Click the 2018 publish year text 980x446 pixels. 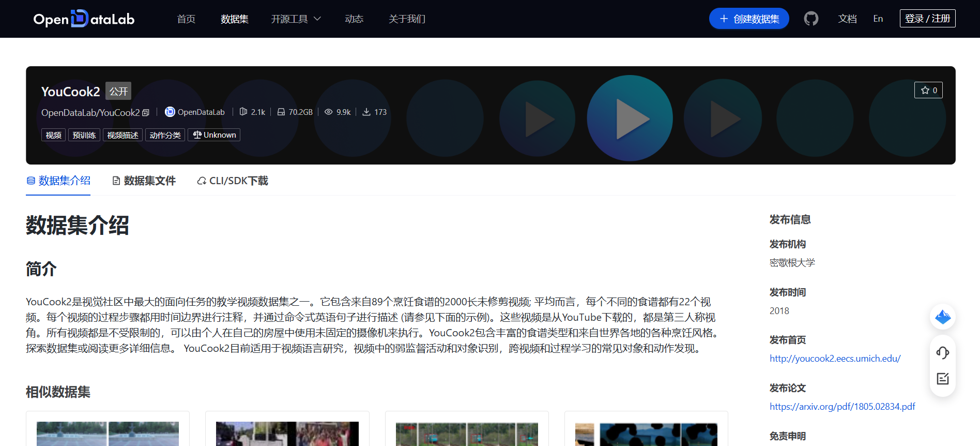779,311
